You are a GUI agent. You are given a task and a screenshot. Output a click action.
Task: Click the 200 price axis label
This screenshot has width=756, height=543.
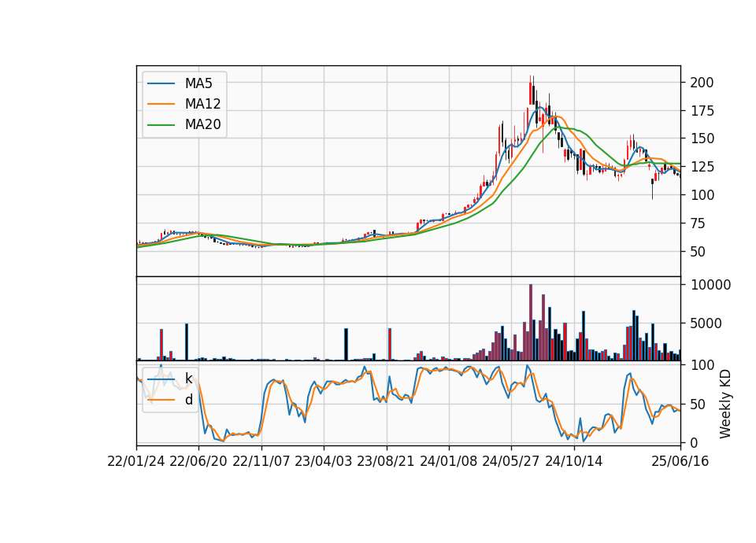click(x=702, y=83)
